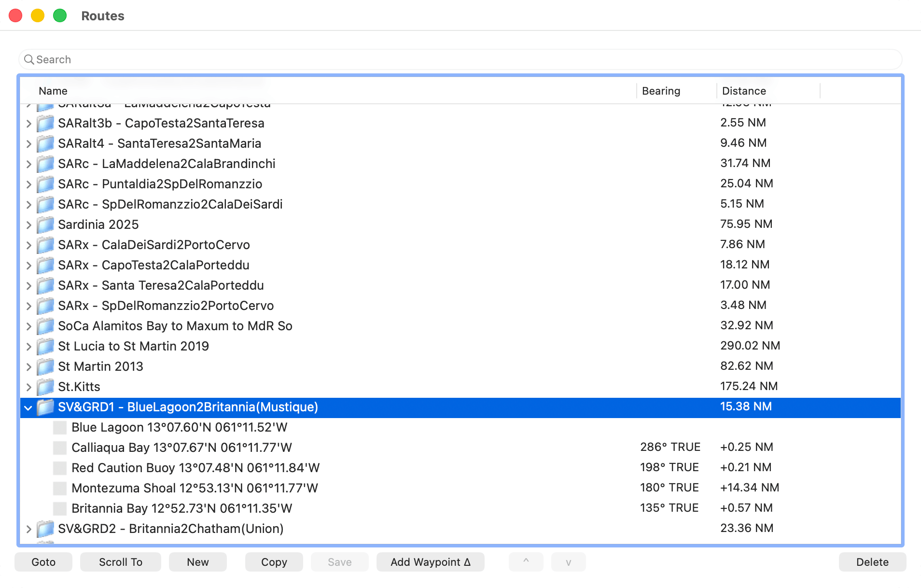Image resolution: width=921 pixels, height=588 pixels.
Task: Click folder icon of SARc - Puntaldia2SpDelRomanzzio
Action: (45, 184)
